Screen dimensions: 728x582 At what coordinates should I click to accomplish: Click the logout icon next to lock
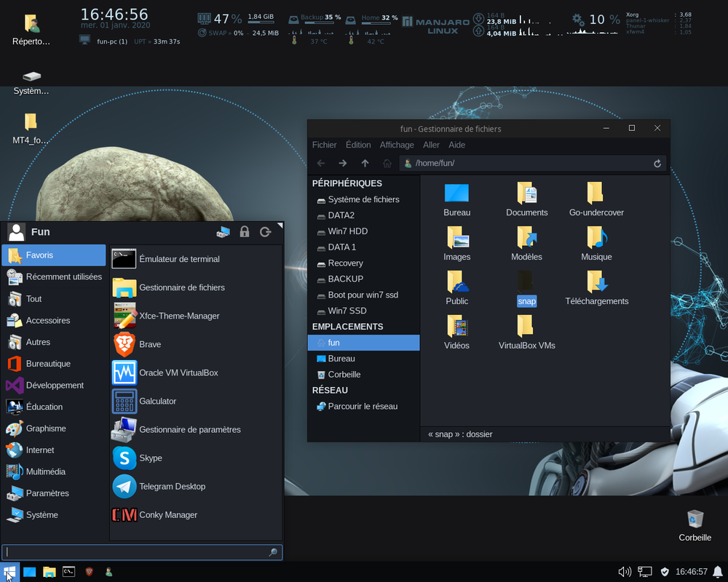[266, 231]
